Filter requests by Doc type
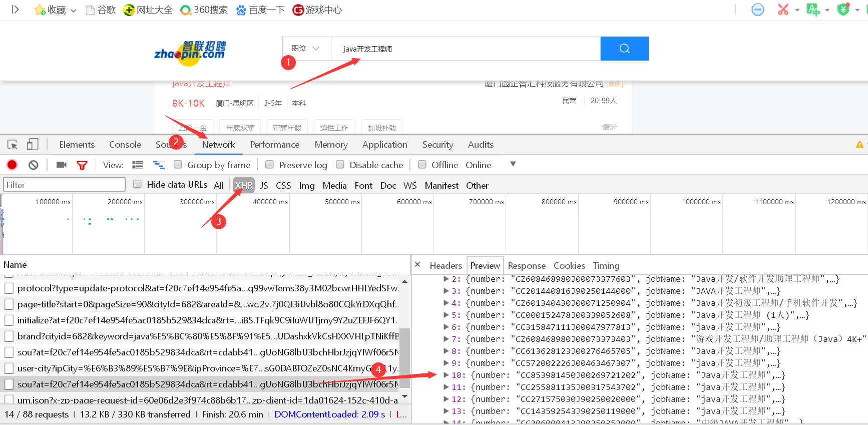Viewport: 868px width, 425px height. (388, 185)
